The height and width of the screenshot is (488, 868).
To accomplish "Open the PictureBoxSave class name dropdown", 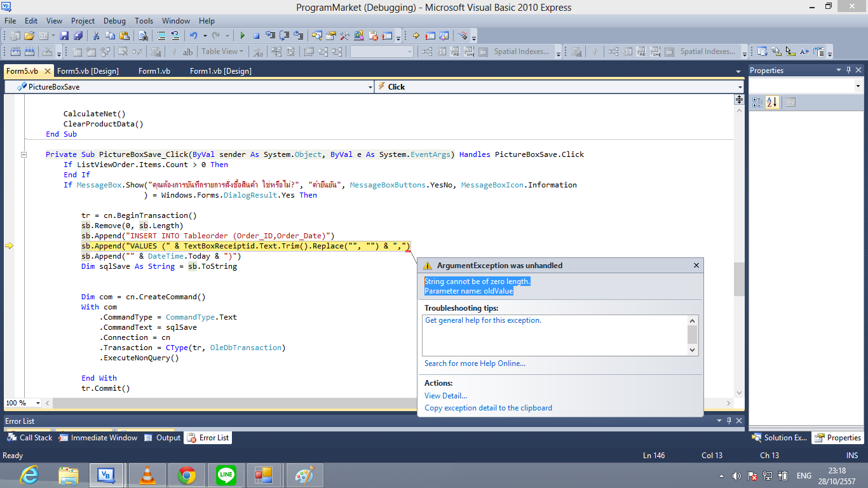I will click(370, 87).
